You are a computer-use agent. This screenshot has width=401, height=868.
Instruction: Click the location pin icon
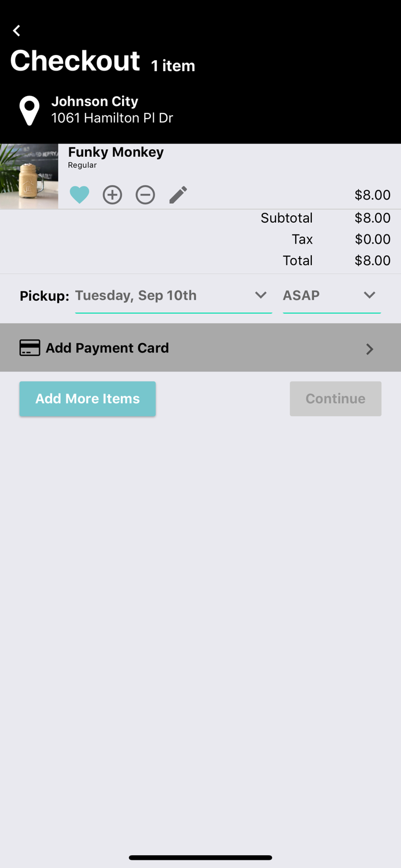click(x=30, y=110)
